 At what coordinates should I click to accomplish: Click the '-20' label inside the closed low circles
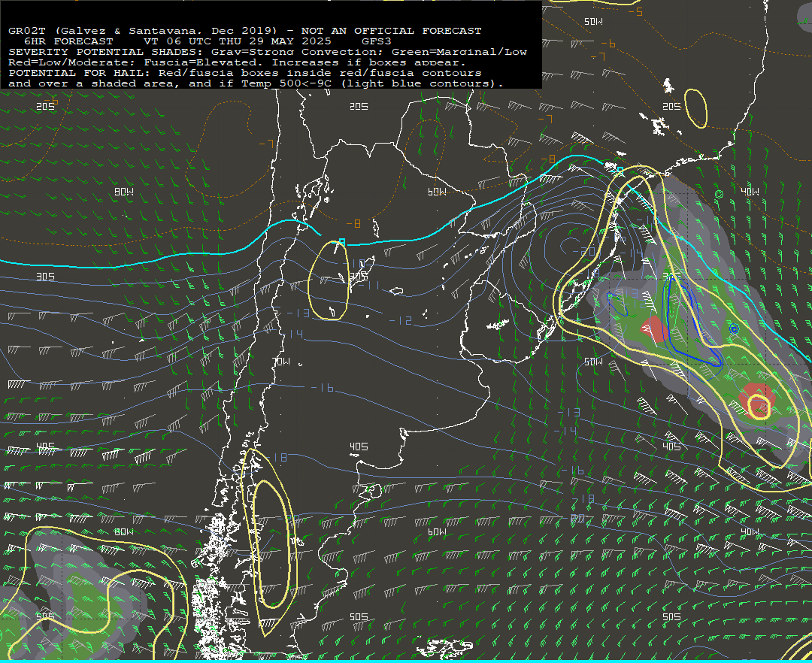(584, 251)
